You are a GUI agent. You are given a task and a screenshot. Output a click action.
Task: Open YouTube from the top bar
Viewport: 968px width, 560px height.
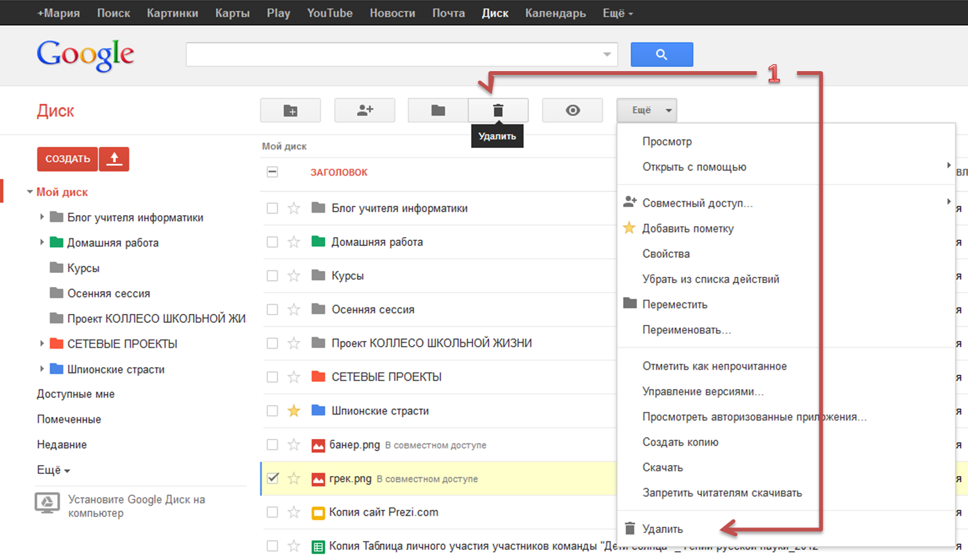coord(330,13)
